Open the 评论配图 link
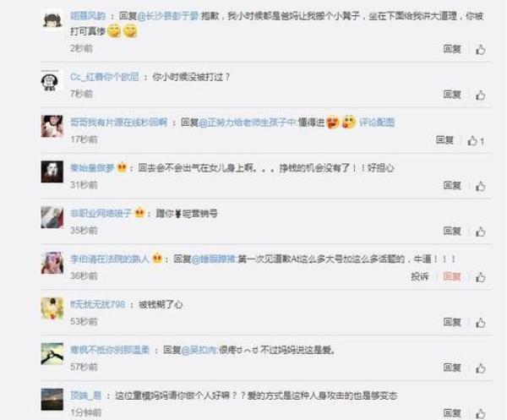The width and height of the screenshot is (507, 420). pyautogui.click(x=377, y=123)
